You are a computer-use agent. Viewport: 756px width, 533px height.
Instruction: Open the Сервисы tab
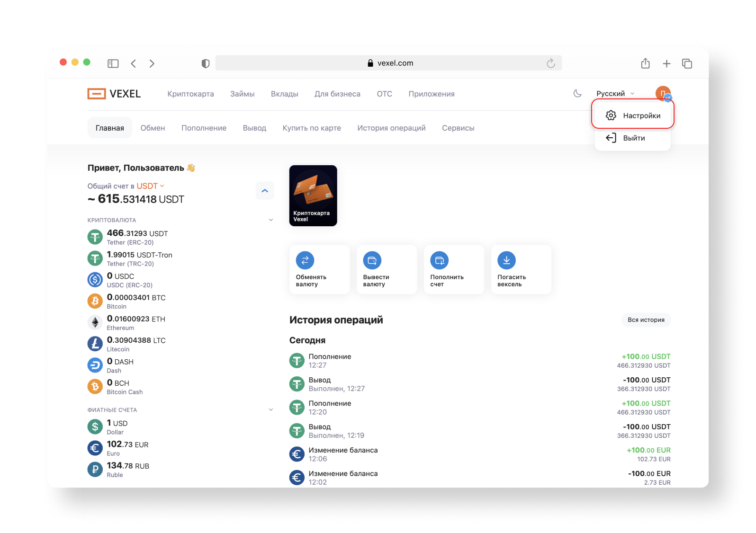pos(458,128)
